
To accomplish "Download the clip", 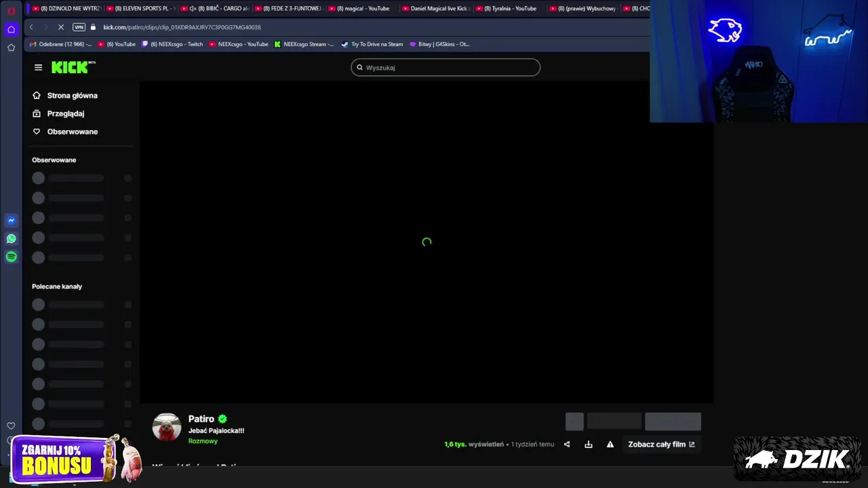I will pos(589,445).
